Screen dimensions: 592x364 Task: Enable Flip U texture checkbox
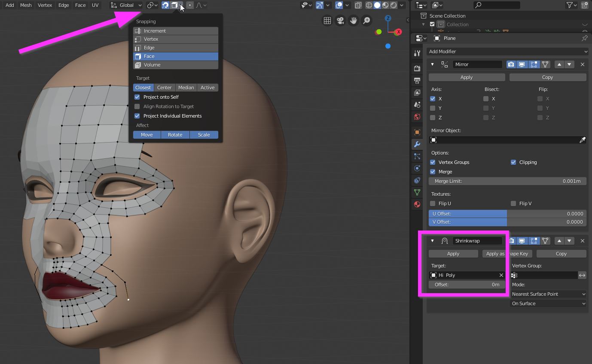point(433,203)
